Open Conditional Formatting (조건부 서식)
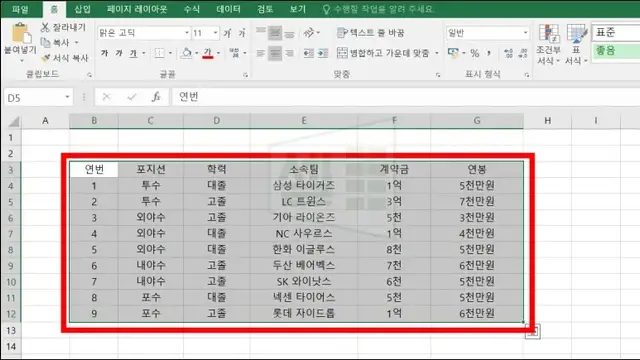 (548, 44)
